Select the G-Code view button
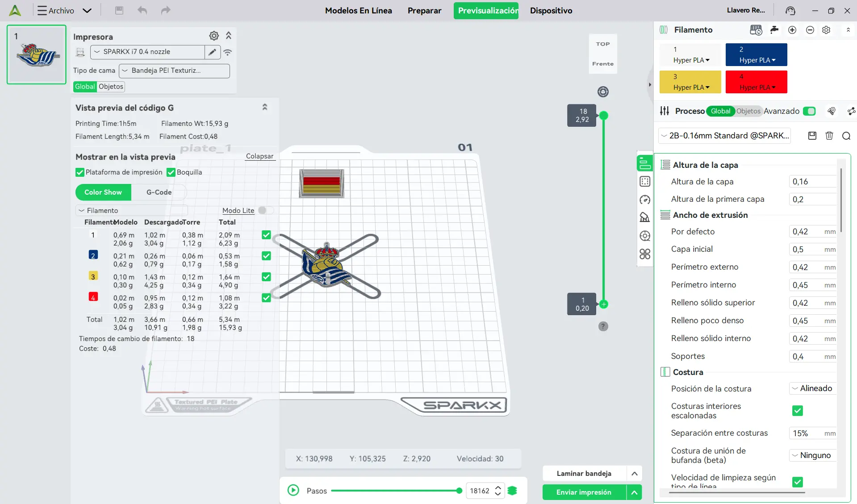Viewport: 857px width, 504px height. [x=159, y=192]
